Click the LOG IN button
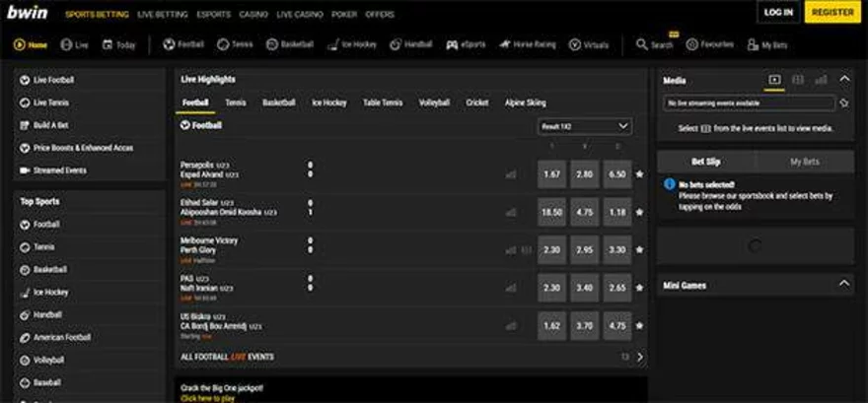Viewport: 868px width, 403px height. (778, 12)
